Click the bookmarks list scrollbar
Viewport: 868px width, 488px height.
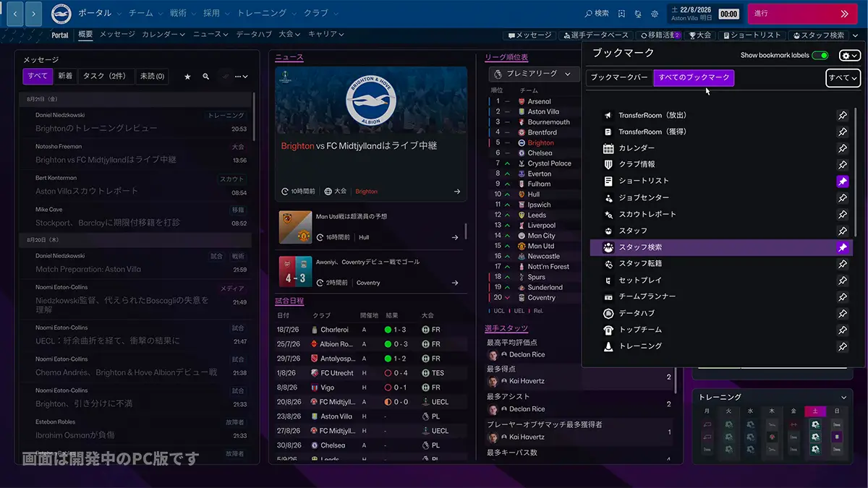click(x=856, y=171)
